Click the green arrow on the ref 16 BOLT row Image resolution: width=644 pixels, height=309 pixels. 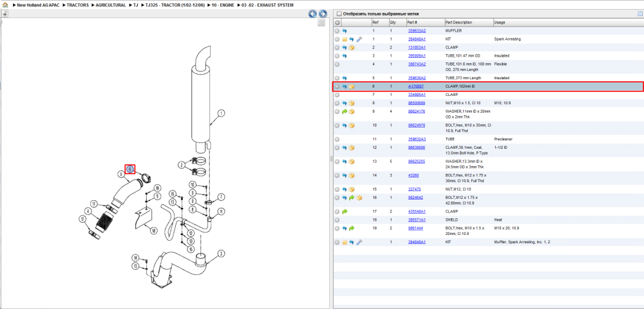point(352,198)
